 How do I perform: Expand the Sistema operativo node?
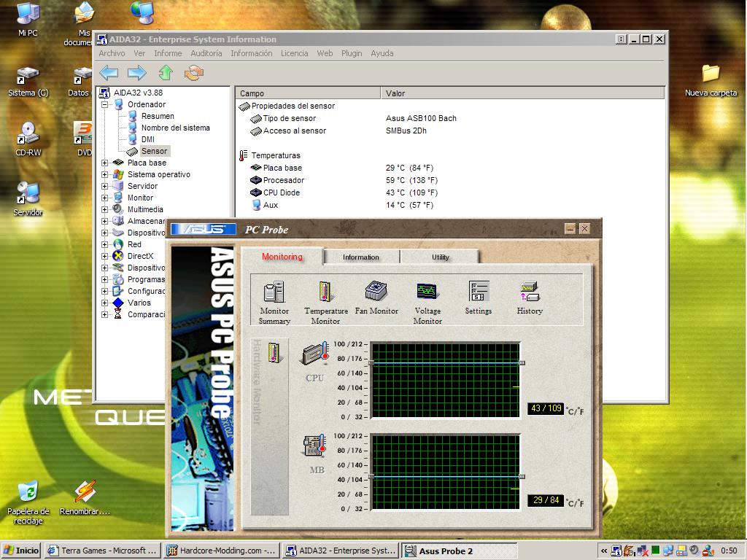[x=105, y=174]
